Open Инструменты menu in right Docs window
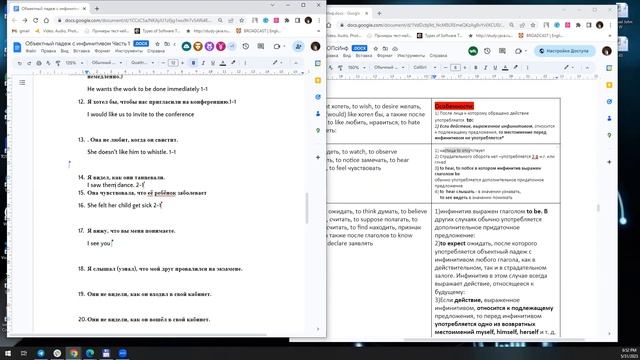This screenshot has height=360, width=640. pos(411,56)
